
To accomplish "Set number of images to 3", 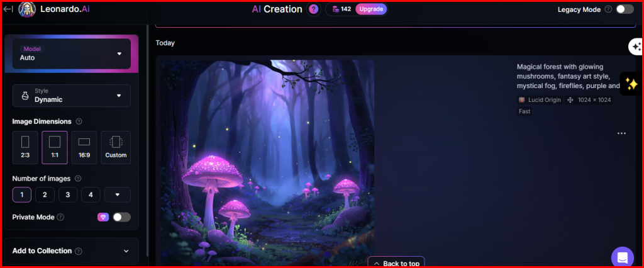I will pyautogui.click(x=68, y=195).
